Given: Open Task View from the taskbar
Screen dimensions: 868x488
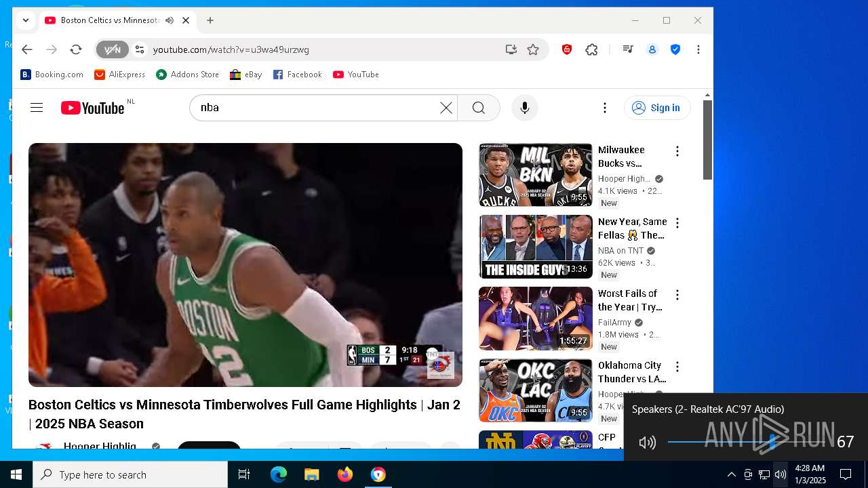Looking at the screenshot, I should (x=244, y=474).
